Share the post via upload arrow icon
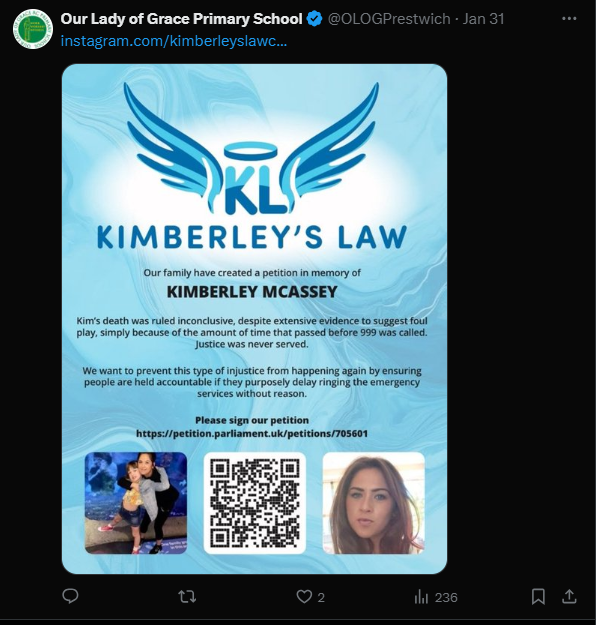This screenshot has height=625, width=596. pos(569,596)
